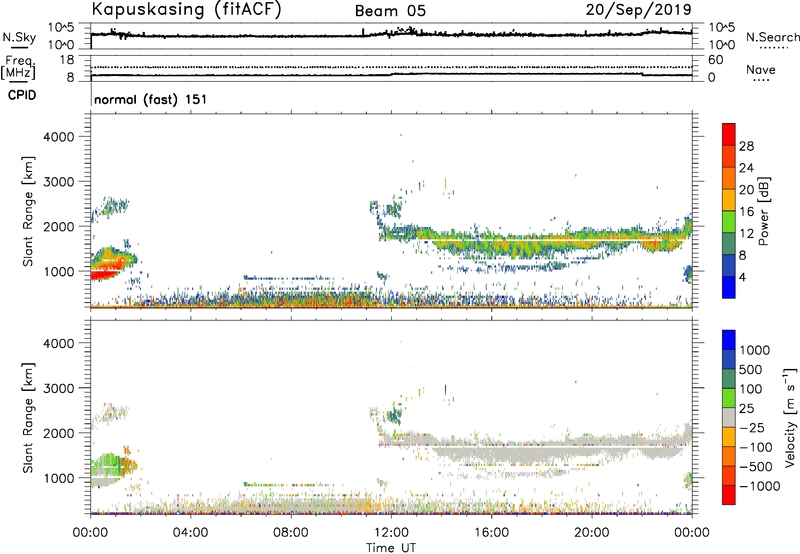This screenshot has height=554, width=800.
Task: Click the velocity panel 'Slant Range [km]' label
Action: click(28, 418)
